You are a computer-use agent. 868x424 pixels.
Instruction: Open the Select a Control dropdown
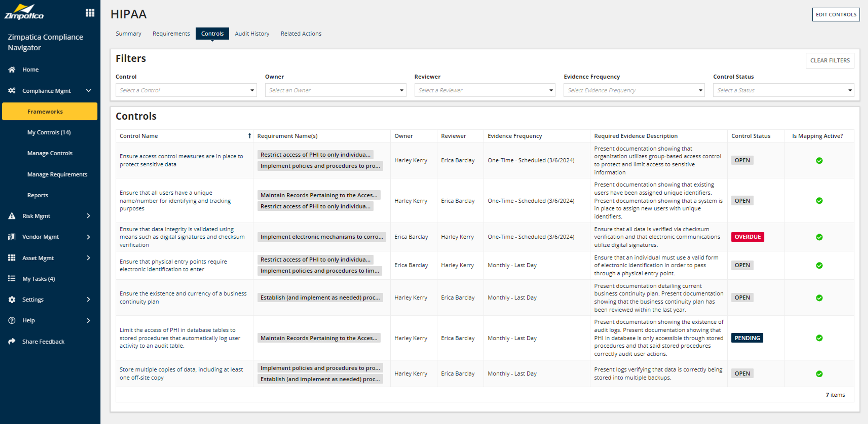(x=186, y=90)
